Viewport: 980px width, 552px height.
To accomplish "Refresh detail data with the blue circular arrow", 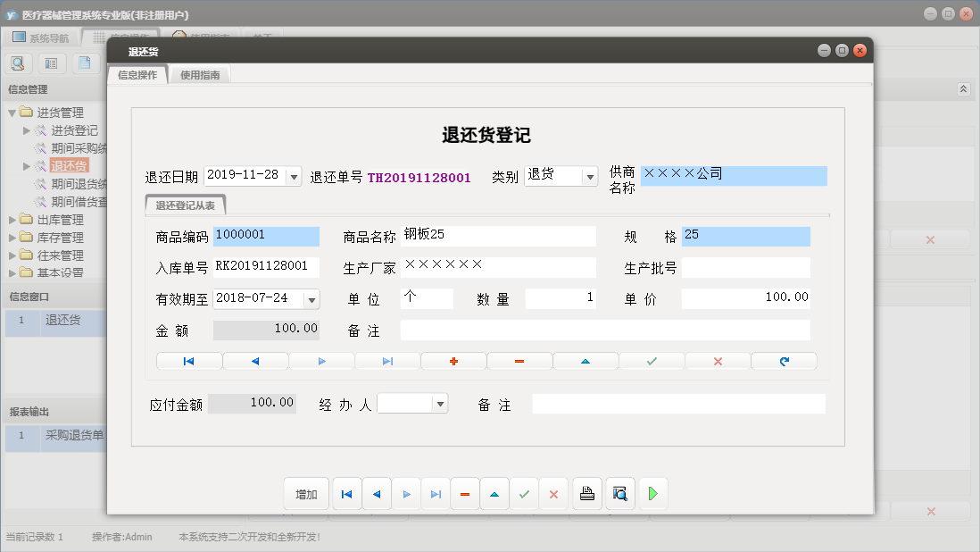I will pyautogui.click(x=784, y=360).
